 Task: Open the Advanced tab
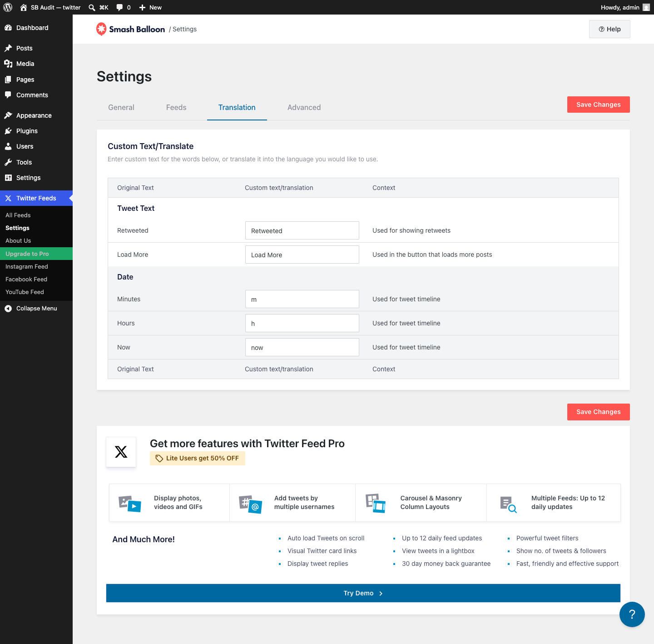click(304, 108)
